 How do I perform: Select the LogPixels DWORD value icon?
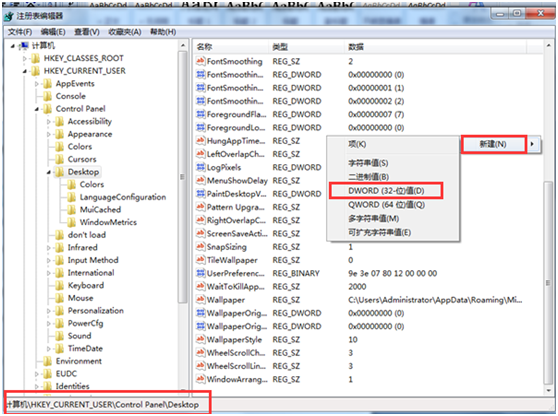click(200, 167)
